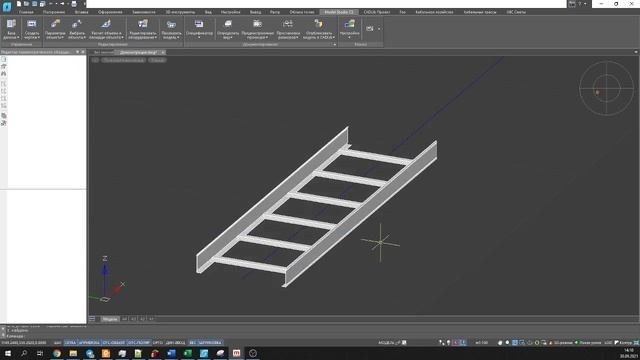Toggle ШАГ snap mode in status bar
This screenshot has width=640, height=360.
[x=58, y=342]
